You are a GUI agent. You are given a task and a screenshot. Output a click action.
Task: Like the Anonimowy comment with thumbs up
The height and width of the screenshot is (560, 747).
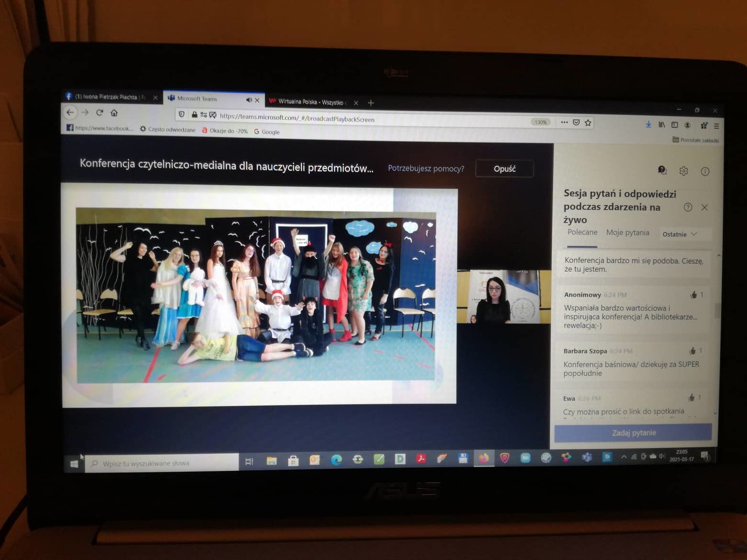pyautogui.click(x=694, y=295)
